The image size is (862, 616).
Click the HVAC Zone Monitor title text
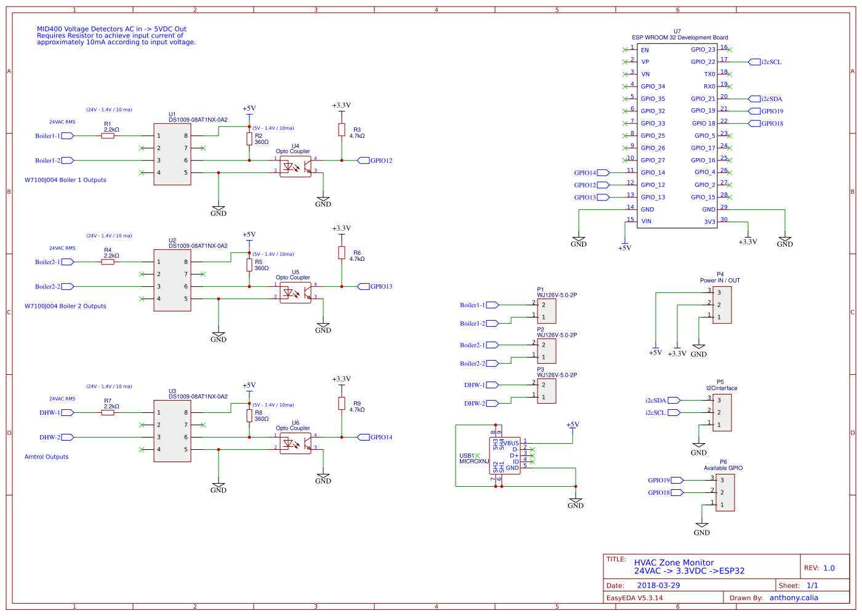coord(674,562)
